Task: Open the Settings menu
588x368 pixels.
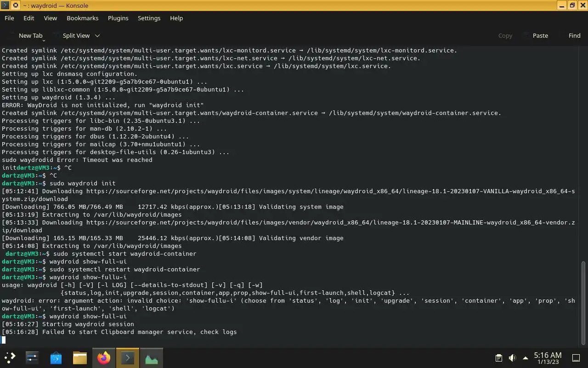Action: (x=149, y=18)
